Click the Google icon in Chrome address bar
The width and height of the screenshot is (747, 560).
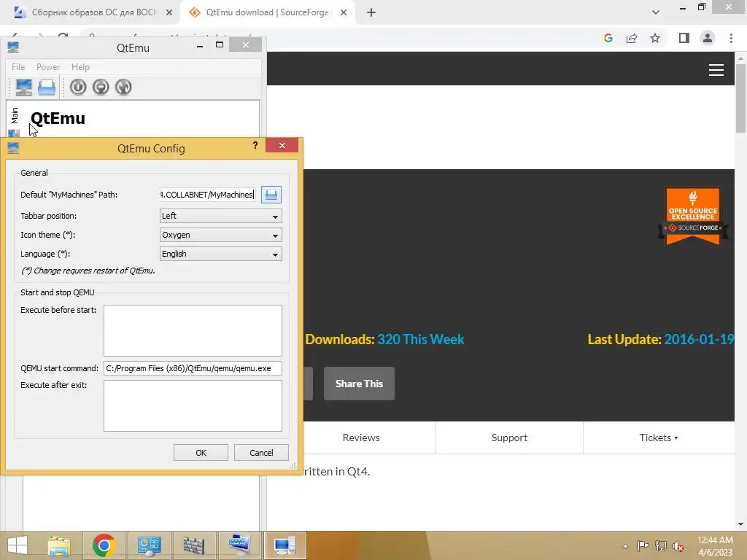[x=608, y=38]
